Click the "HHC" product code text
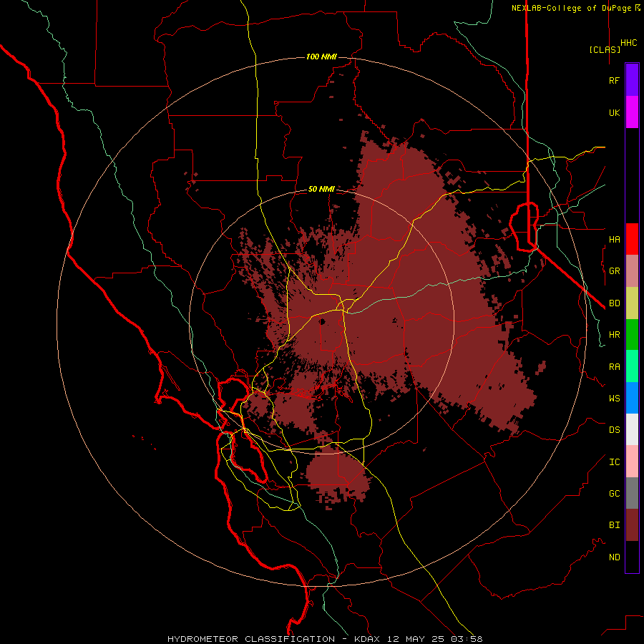The image size is (644, 644). tap(628, 43)
